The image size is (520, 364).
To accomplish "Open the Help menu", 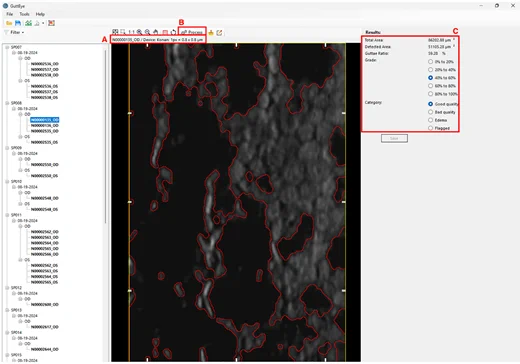I will (40, 14).
